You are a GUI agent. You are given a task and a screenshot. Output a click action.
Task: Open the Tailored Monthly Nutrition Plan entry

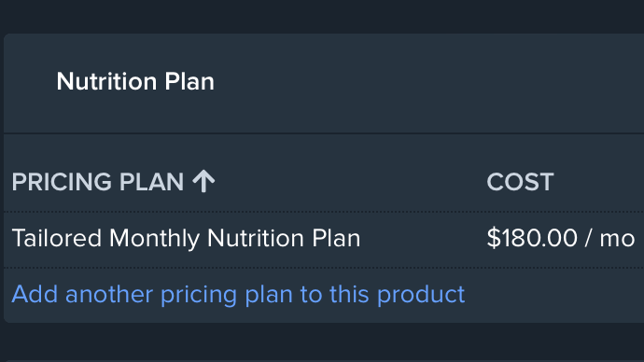[x=186, y=238]
